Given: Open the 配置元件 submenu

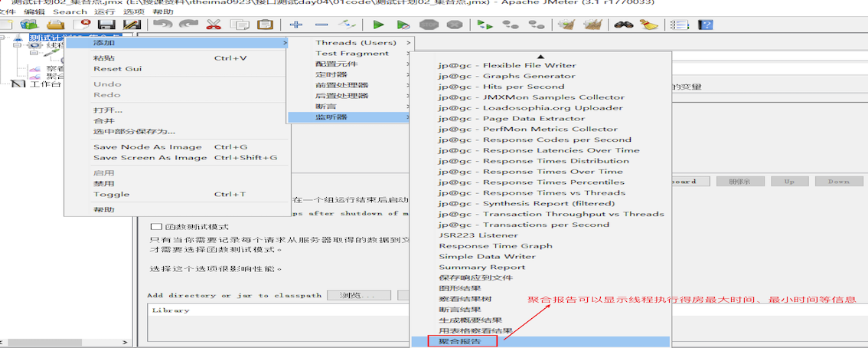Looking at the screenshot, I should click(x=350, y=64).
